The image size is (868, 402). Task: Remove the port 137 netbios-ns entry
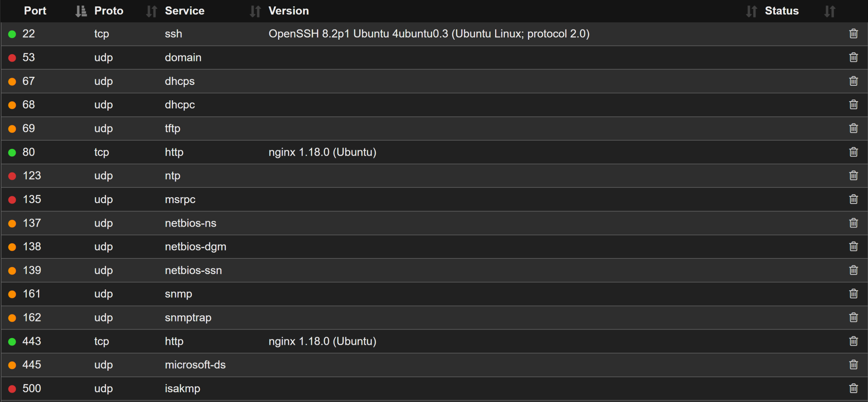tap(853, 223)
